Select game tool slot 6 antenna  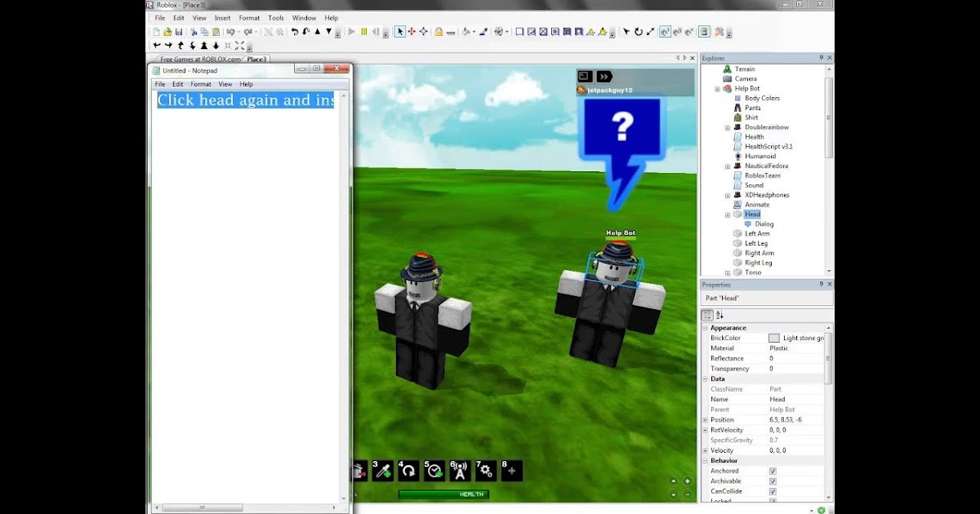pyautogui.click(x=460, y=471)
